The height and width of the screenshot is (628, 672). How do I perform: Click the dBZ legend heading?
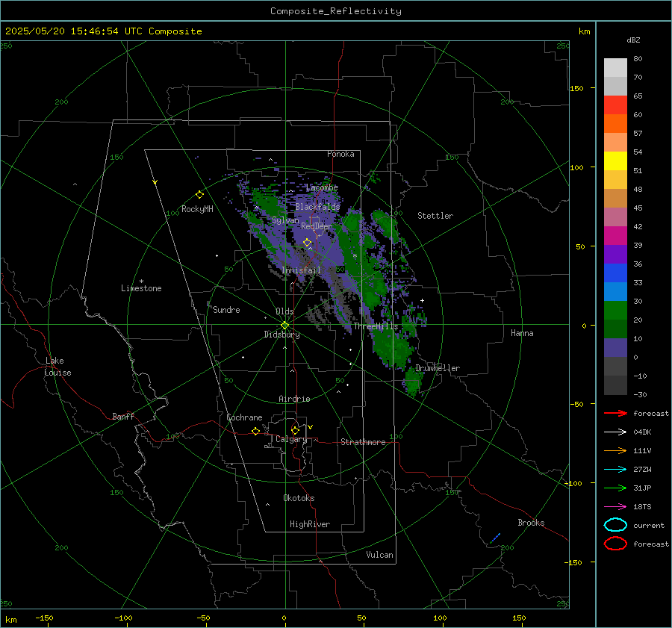point(633,40)
